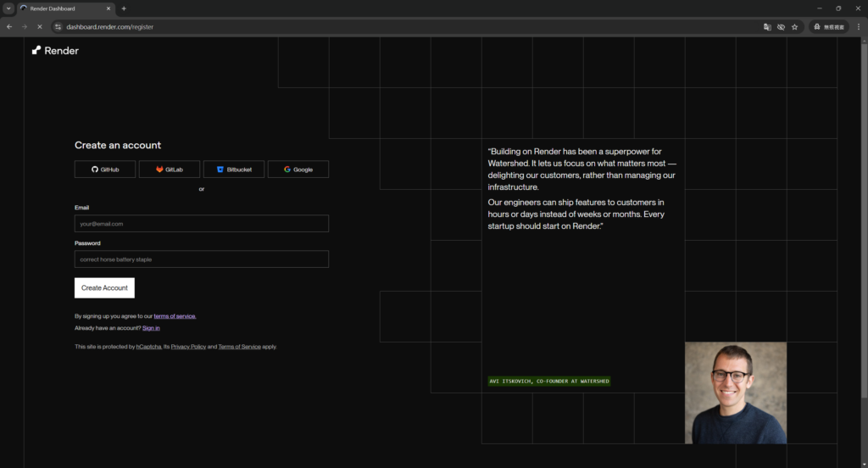Open the translate page icon
The width and height of the screenshot is (868, 468).
click(767, 26)
